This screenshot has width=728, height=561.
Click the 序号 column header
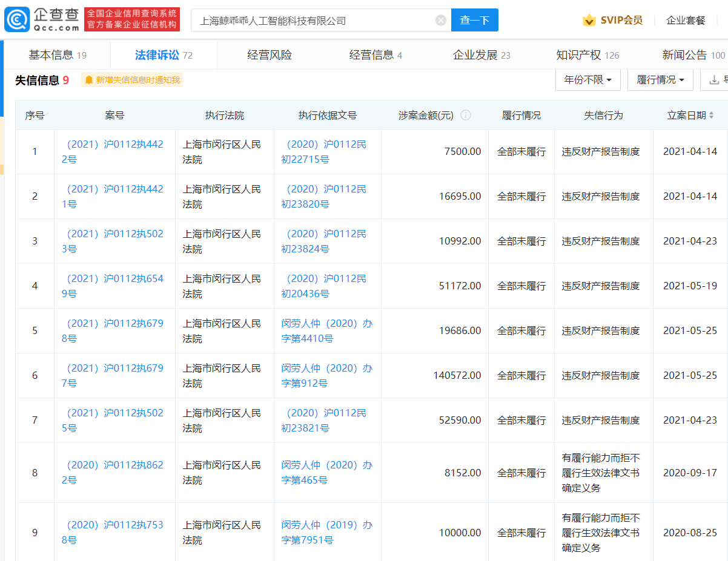[x=35, y=115]
